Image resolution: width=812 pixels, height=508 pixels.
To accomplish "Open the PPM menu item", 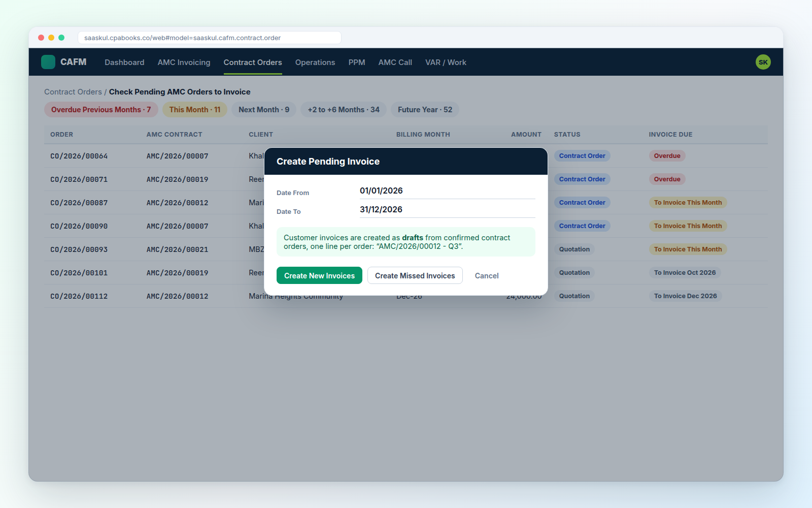I will pyautogui.click(x=357, y=62).
